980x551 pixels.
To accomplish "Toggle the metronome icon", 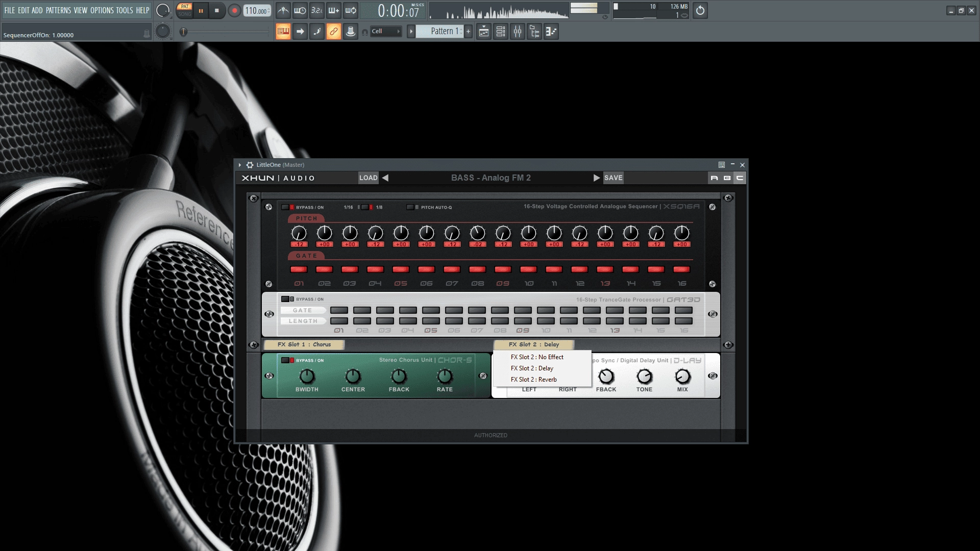I will (283, 10).
